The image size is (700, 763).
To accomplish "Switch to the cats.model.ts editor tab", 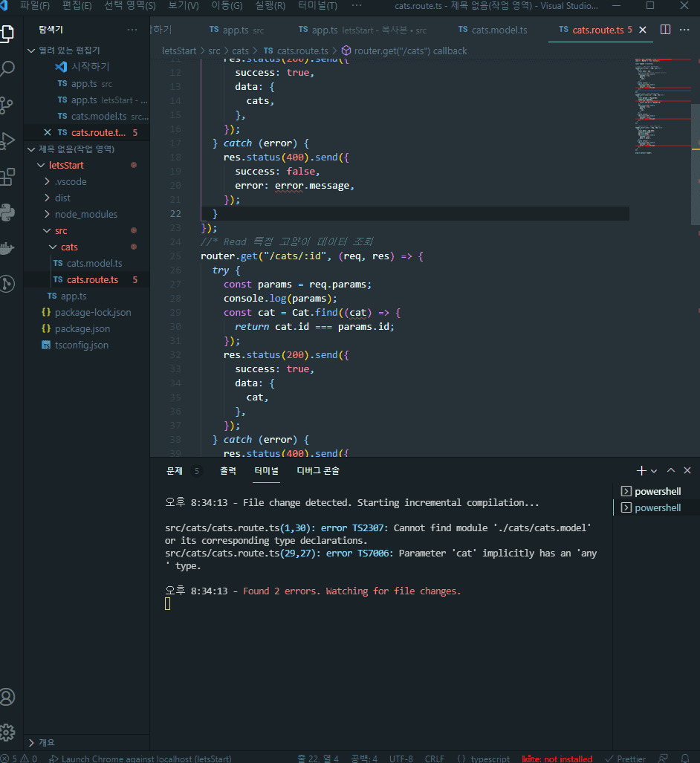I will pos(499,30).
